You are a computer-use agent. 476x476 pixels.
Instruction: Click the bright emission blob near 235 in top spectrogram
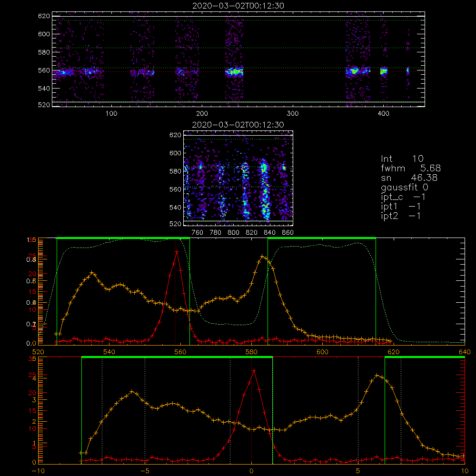[234, 72]
